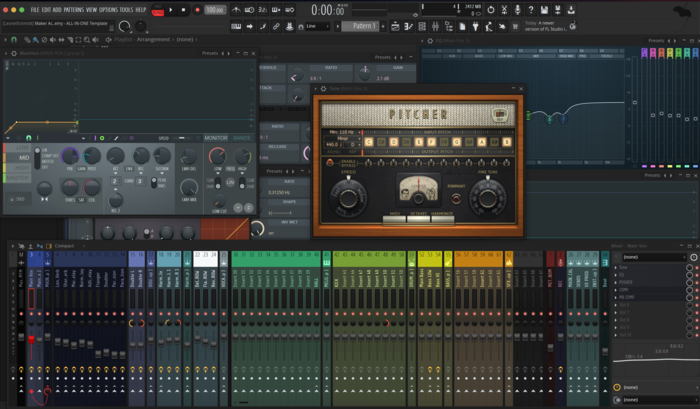
Task: Open the browser view icon
Action: [x=449, y=27]
